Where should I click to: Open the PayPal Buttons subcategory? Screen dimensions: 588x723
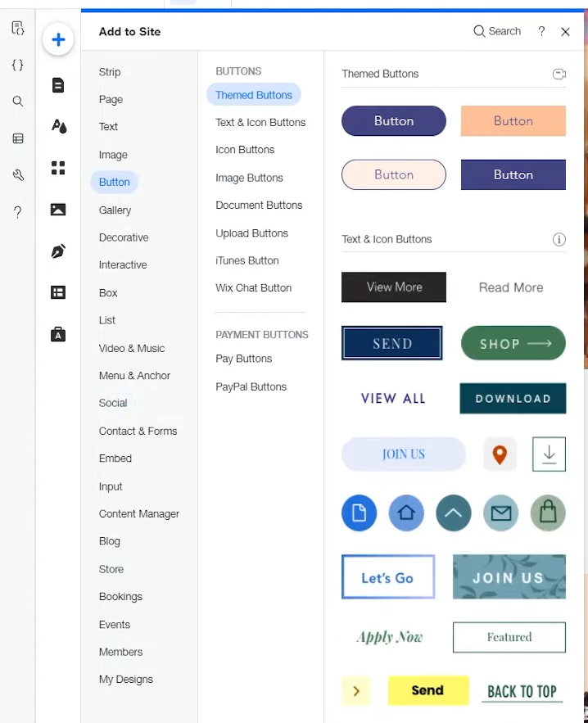251,386
